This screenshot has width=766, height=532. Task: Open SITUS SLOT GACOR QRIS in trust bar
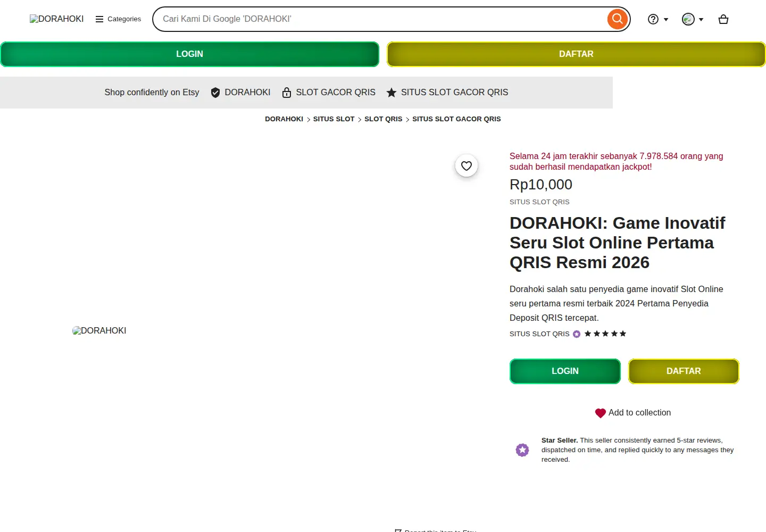click(455, 93)
